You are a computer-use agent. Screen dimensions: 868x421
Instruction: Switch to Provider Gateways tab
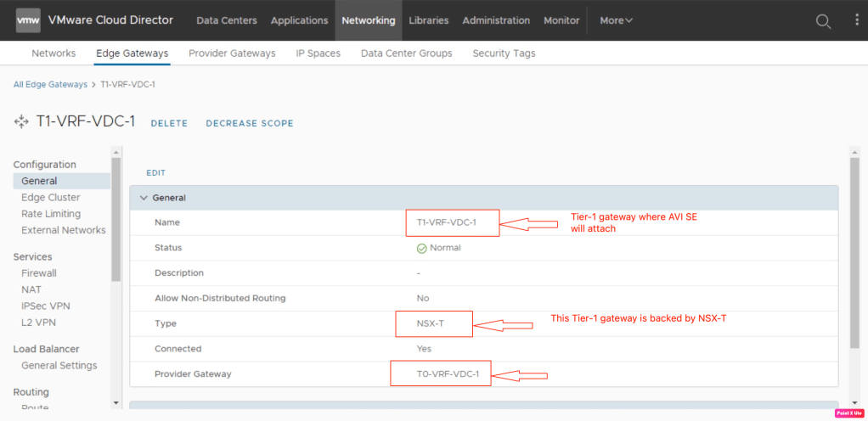232,53
